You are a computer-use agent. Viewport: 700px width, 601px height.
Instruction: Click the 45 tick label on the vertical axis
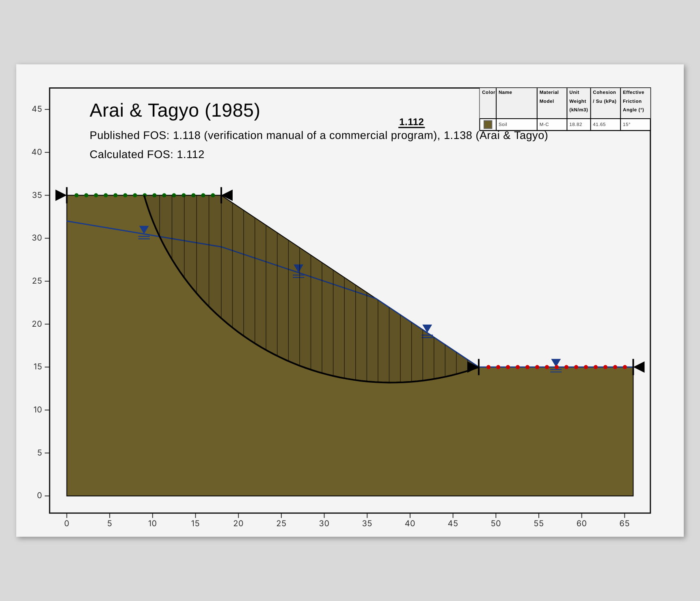click(37, 109)
